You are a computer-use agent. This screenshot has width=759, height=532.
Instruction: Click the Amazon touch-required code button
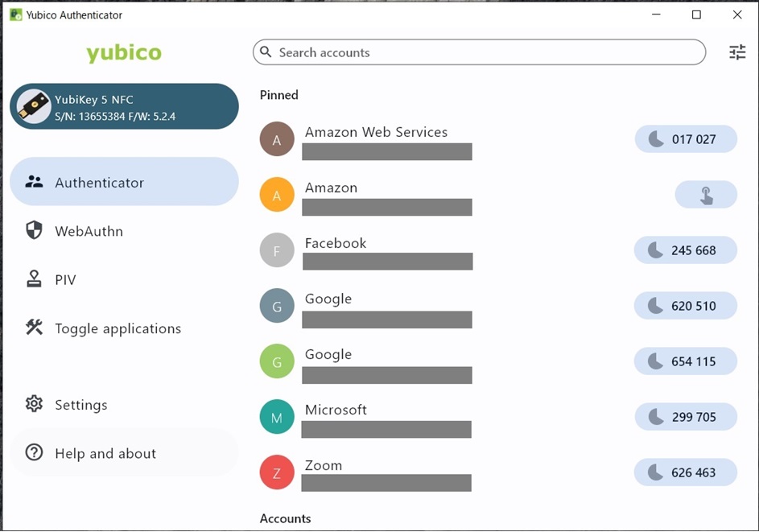[706, 195]
